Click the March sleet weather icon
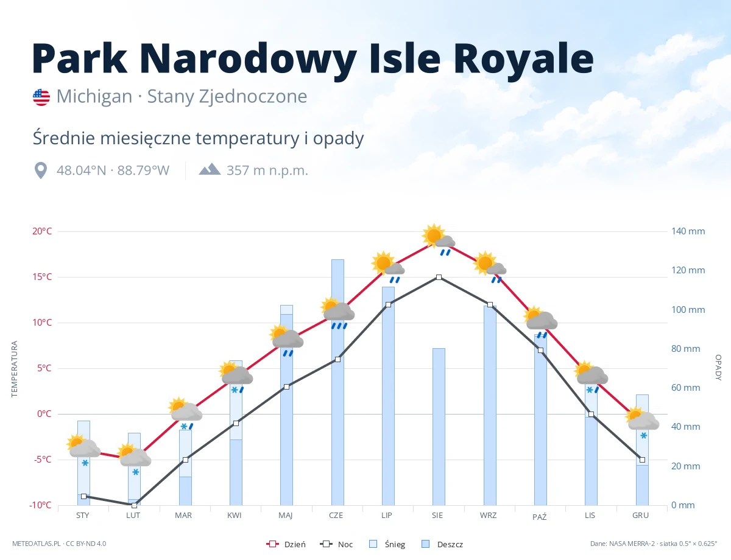Image resolution: width=731 pixels, height=560 pixels. [x=185, y=414]
